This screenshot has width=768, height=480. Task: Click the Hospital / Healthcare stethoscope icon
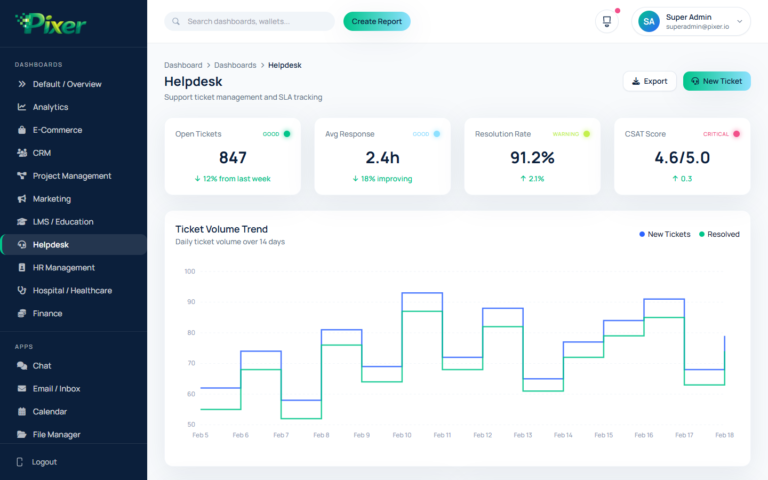(x=22, y=291)
